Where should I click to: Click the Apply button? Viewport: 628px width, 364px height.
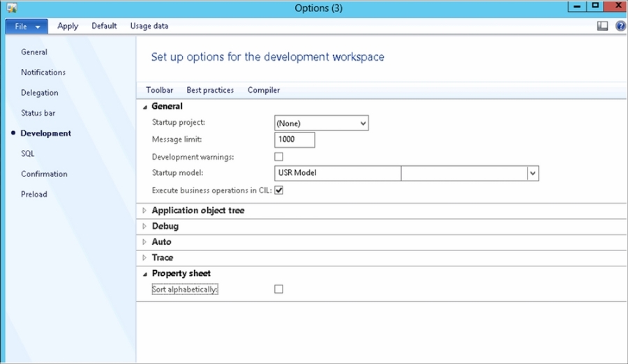pos(68,26)
